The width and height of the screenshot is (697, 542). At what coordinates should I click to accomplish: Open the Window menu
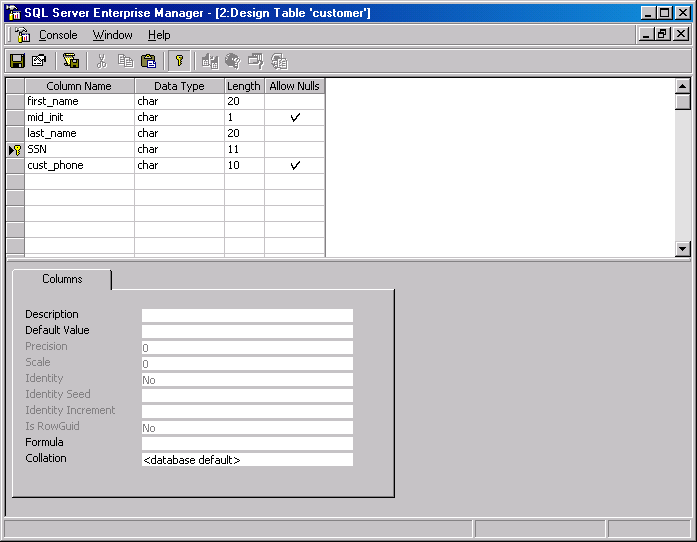click(x=112, y=35)
